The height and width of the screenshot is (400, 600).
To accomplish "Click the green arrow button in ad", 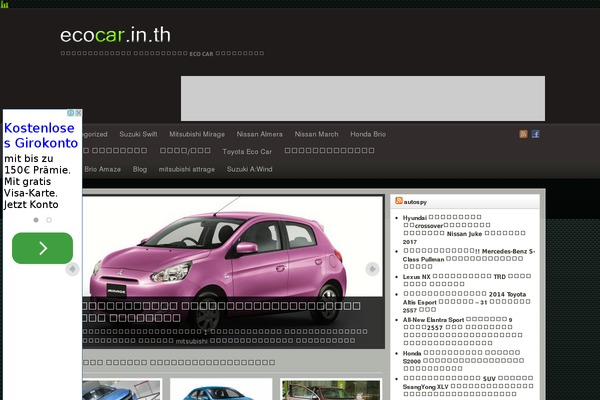I will (x=42, y=248).
